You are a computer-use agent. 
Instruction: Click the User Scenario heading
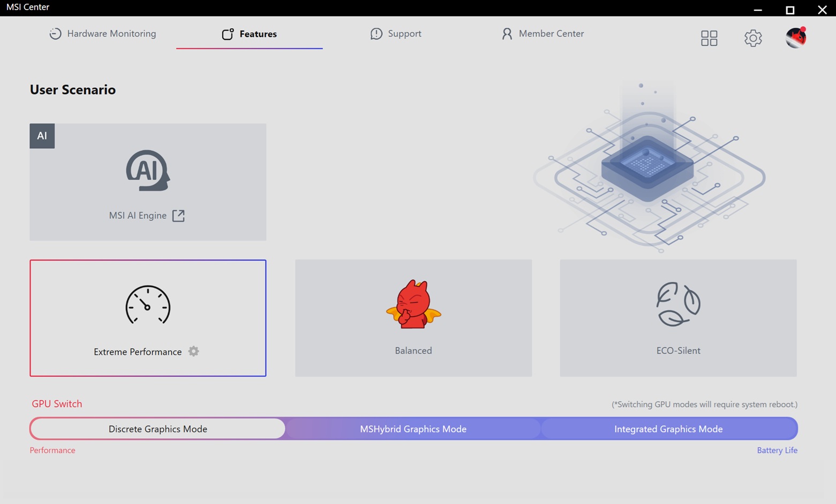point(73,89)
